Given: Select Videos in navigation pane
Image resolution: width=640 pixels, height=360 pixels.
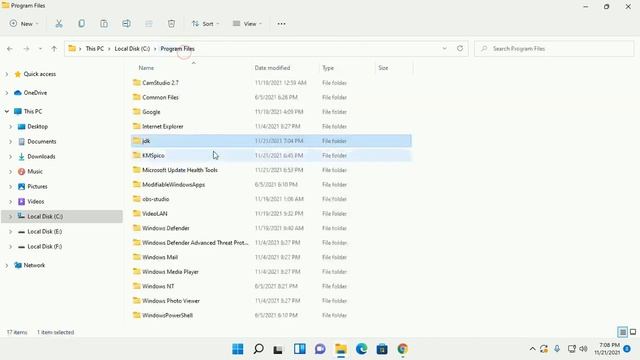Looking at the screenshot, I should (x=36, y=202).
